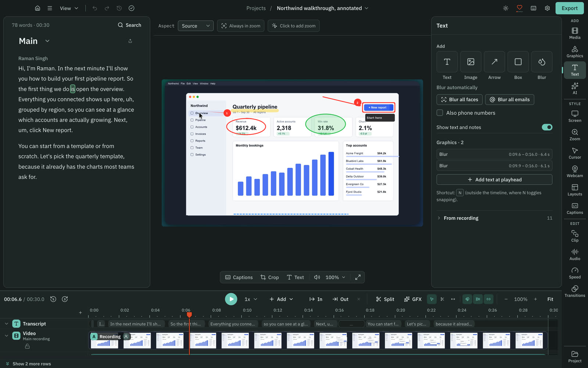The image size is (588, 368).
Task: Open the Speed edit panel
Action: (575, 273)
